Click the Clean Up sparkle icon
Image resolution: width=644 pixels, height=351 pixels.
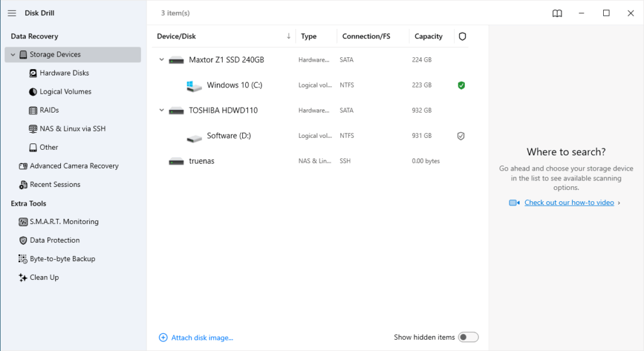click(23, 277)
